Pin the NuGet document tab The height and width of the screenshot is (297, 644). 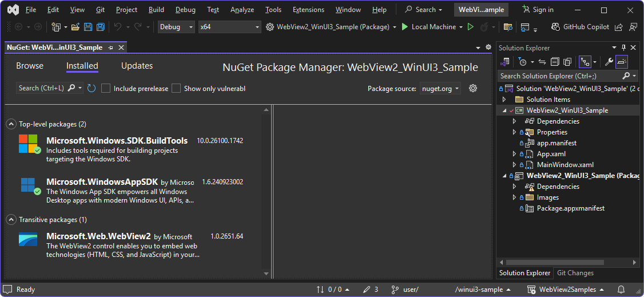(110, 47)
